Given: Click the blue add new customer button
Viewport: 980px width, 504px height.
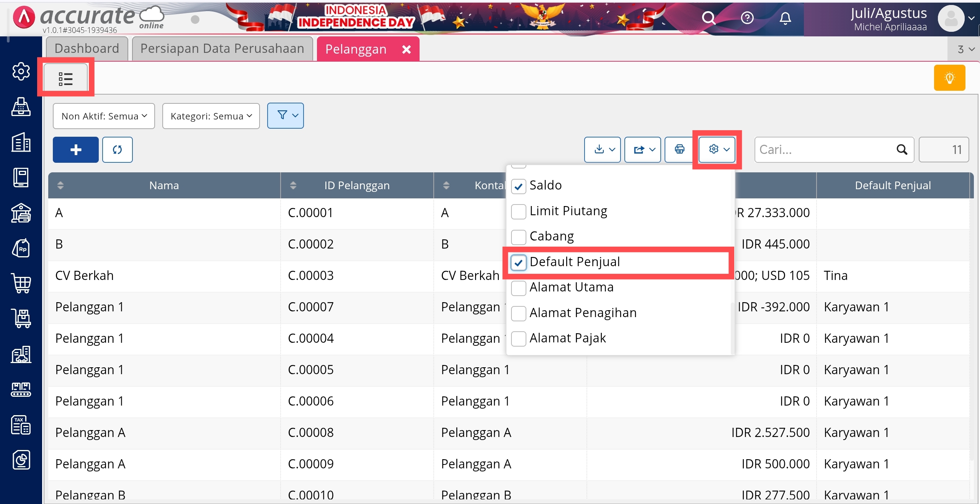Looking at the screenshot, I should pyautogui.click(x=75, y=150).
